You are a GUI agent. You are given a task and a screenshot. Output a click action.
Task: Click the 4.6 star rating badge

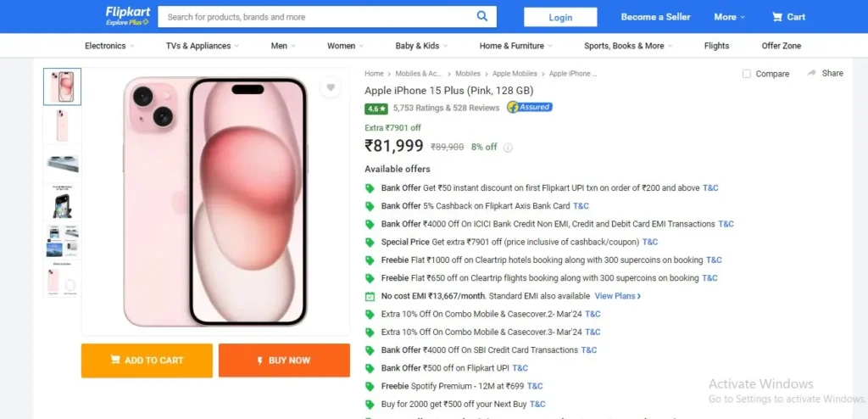click(x=376, y=109)
